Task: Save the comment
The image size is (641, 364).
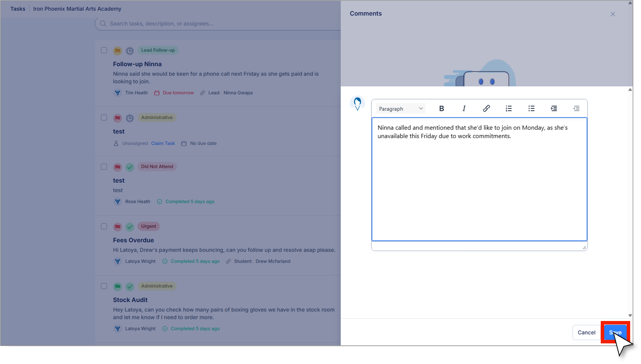Action: [x=615, y=332]
